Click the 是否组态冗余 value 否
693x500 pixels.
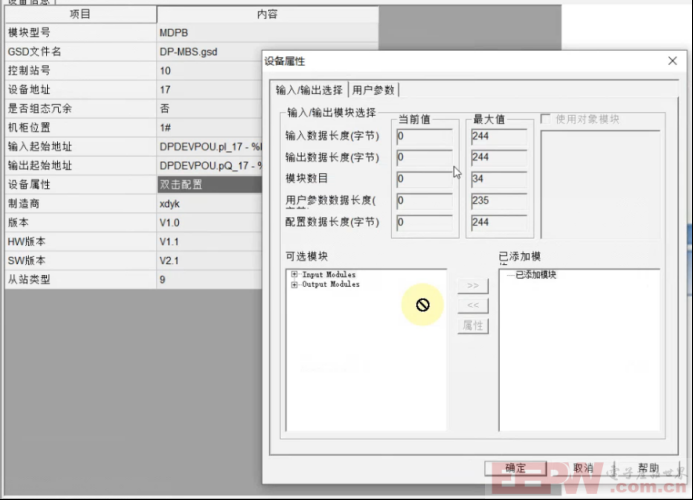coord(209,109)
